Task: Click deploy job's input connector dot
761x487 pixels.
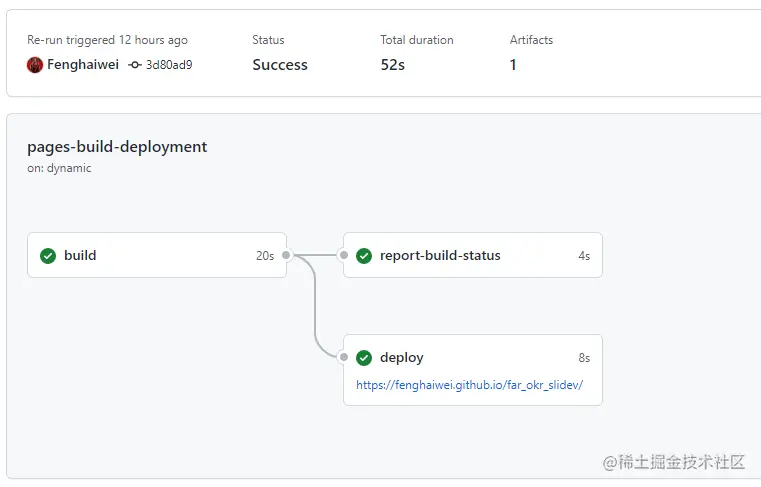Action: tap(344, 357)
